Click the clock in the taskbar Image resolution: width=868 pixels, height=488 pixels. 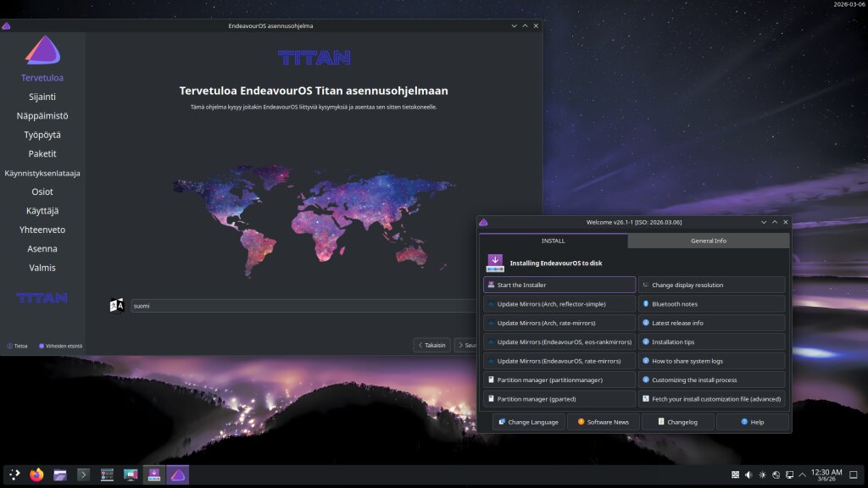point(826,474)
